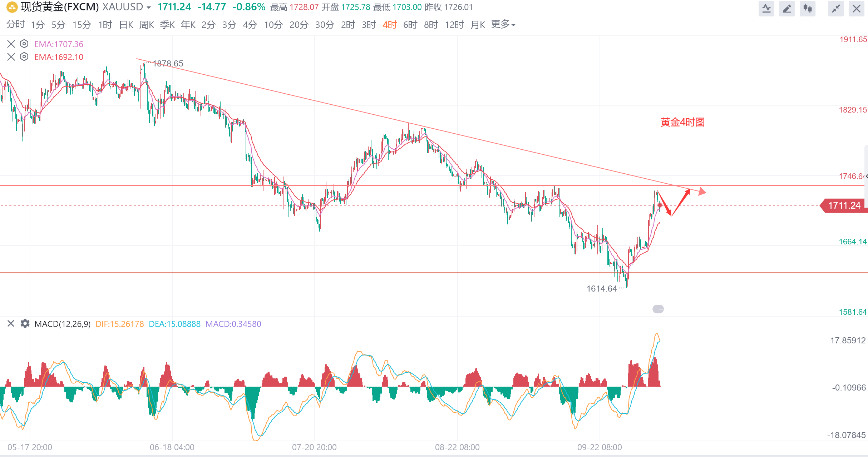This screenshot has height=457, width=868.
Task: Switch to the 4分 timeframe
Action: [x=250, y=24]
